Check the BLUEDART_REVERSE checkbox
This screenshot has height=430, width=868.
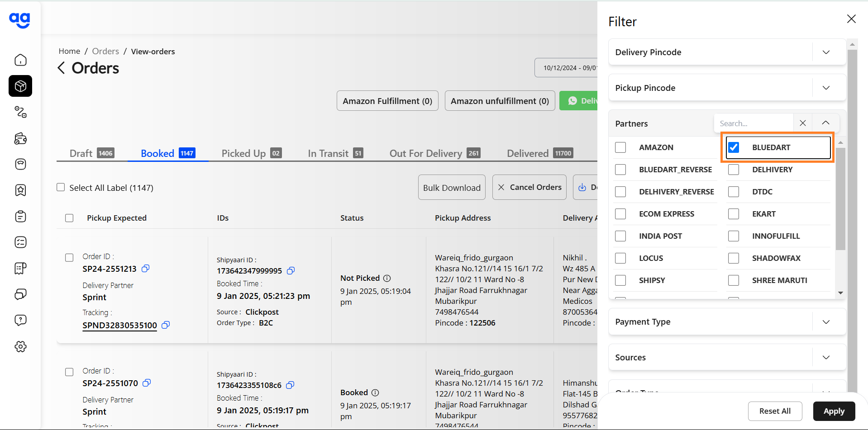click(x=620, y=170)
